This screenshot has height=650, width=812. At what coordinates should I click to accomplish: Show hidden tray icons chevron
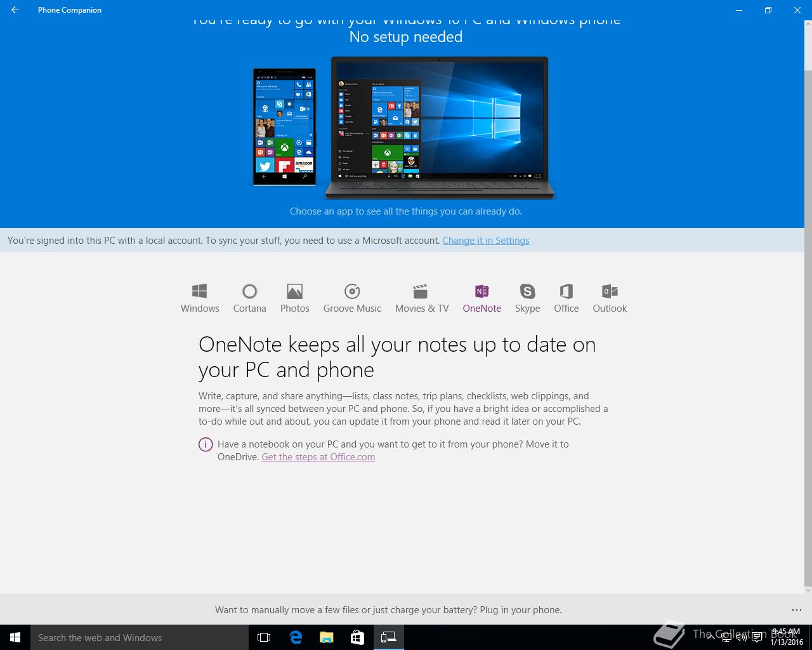(710, 637)
